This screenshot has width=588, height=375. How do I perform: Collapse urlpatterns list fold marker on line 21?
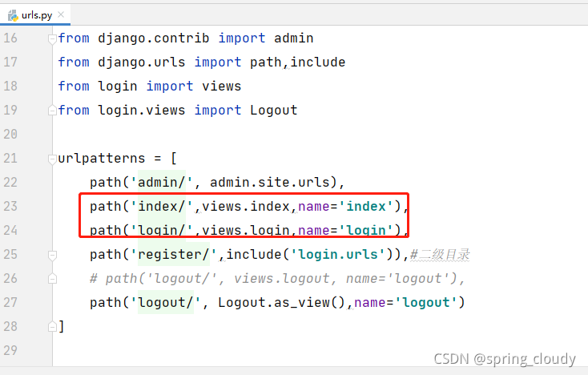coord(52,159)
